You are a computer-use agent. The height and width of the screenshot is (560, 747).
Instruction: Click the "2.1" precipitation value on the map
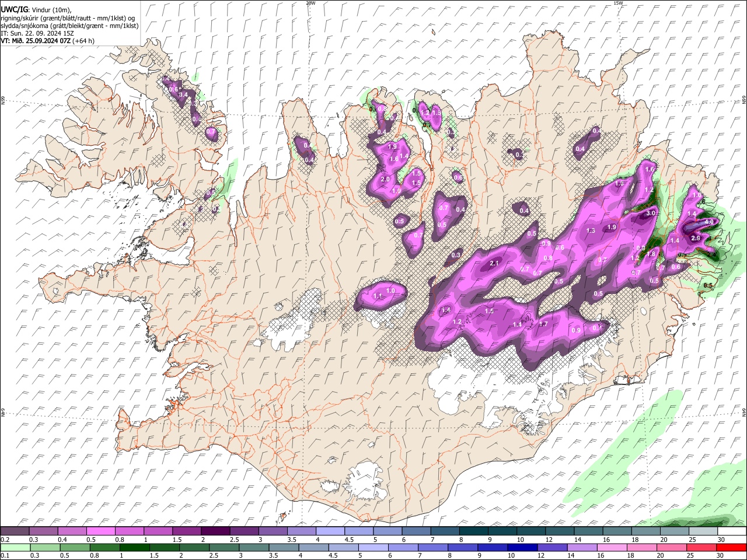click(494, 264)
